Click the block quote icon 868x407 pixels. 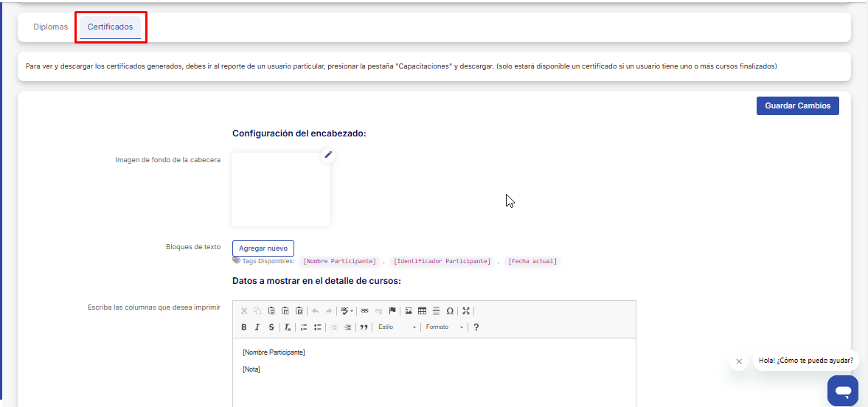[364, 327]
